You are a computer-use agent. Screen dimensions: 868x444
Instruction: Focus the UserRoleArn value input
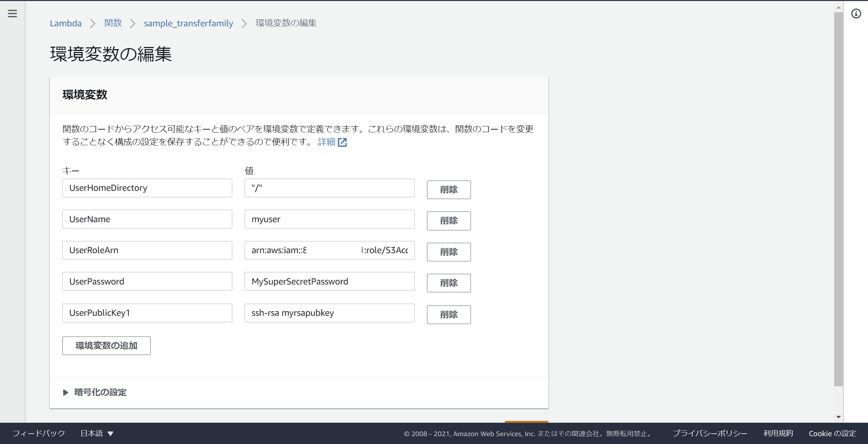click(x=329, y=250)
